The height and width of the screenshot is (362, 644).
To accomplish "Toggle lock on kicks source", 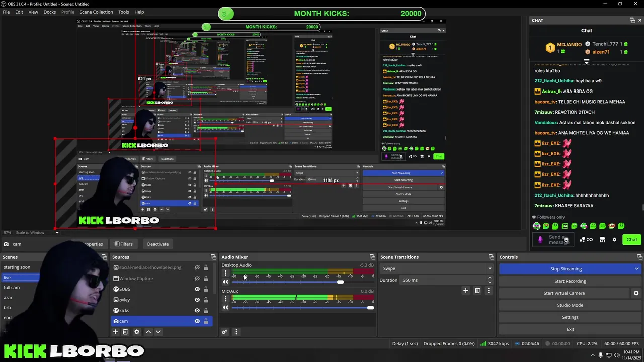I will pos(206,310).
